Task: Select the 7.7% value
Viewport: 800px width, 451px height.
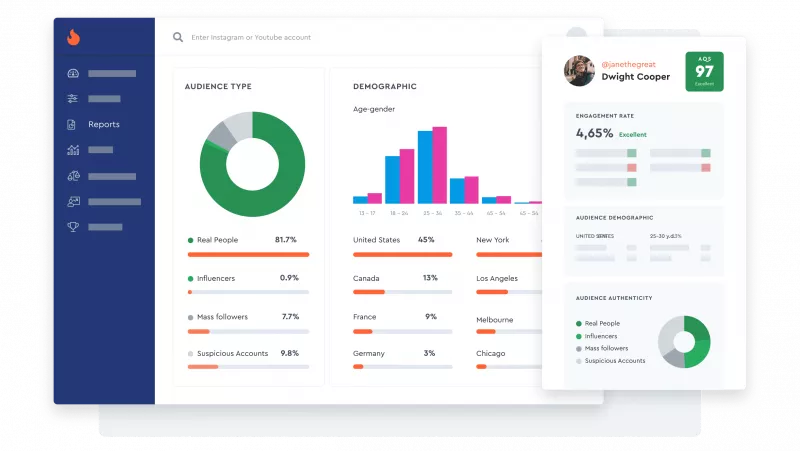Action: click(x=290, y=316)
